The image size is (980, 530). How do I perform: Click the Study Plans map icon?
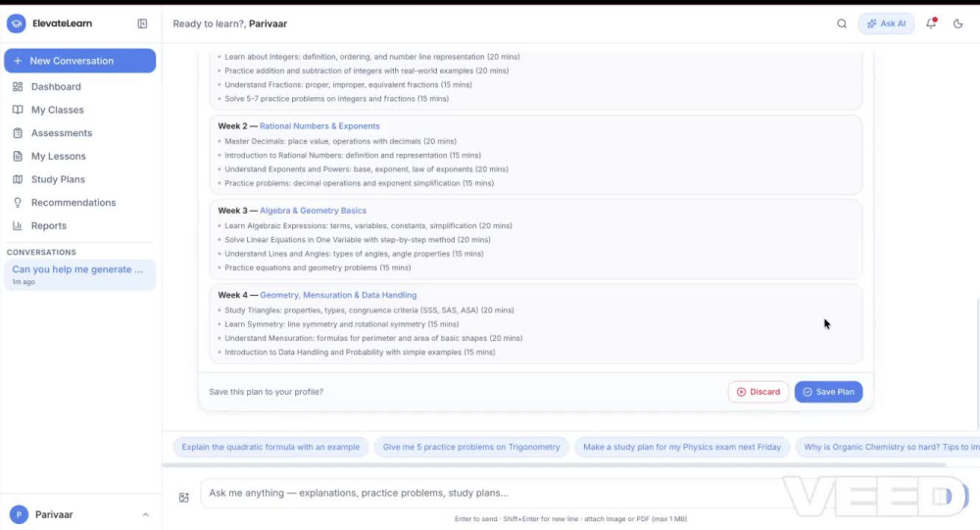18,179
